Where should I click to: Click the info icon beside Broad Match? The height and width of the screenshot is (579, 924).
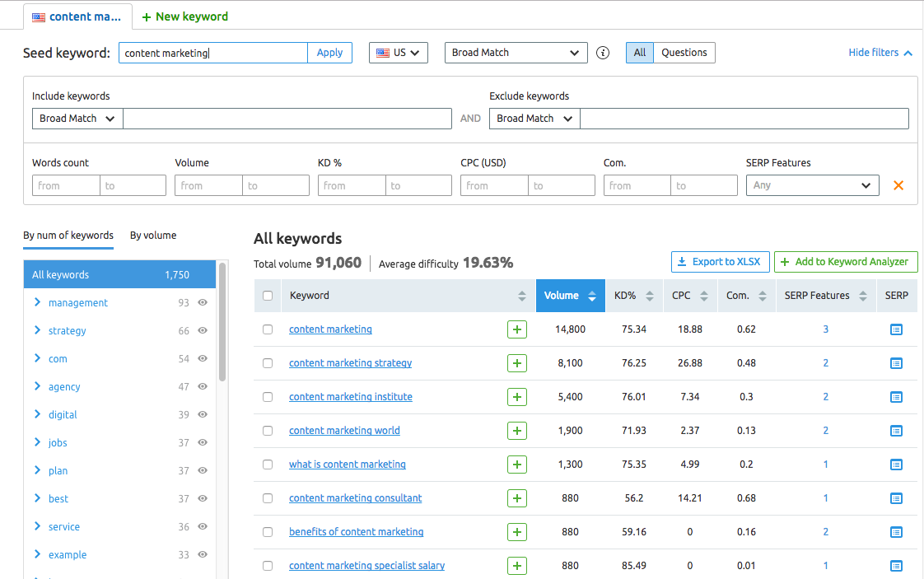point(602,53)
